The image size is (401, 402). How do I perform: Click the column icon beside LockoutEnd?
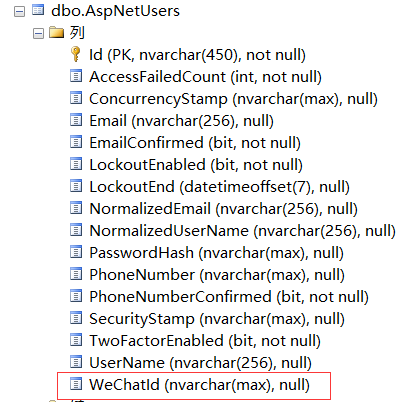click(x=76, y=186)
